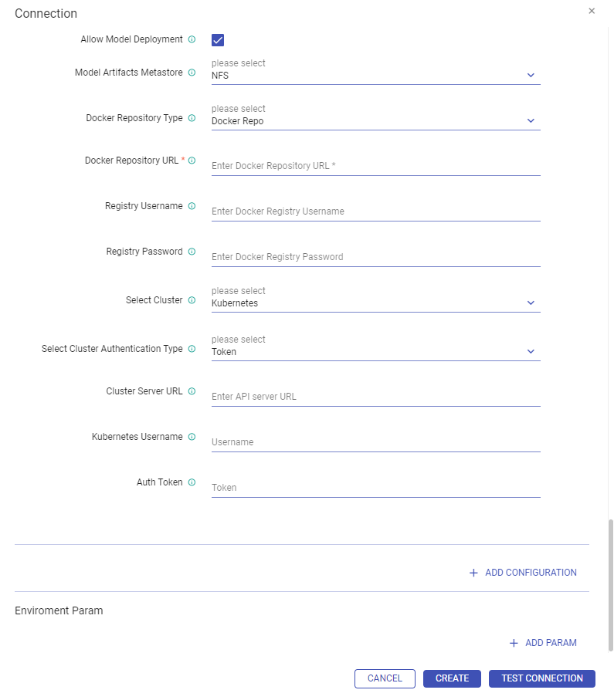The width and height of the screenshot is (614, 700).
Task: Click the CANCEL button
Action: click(385, 678)
